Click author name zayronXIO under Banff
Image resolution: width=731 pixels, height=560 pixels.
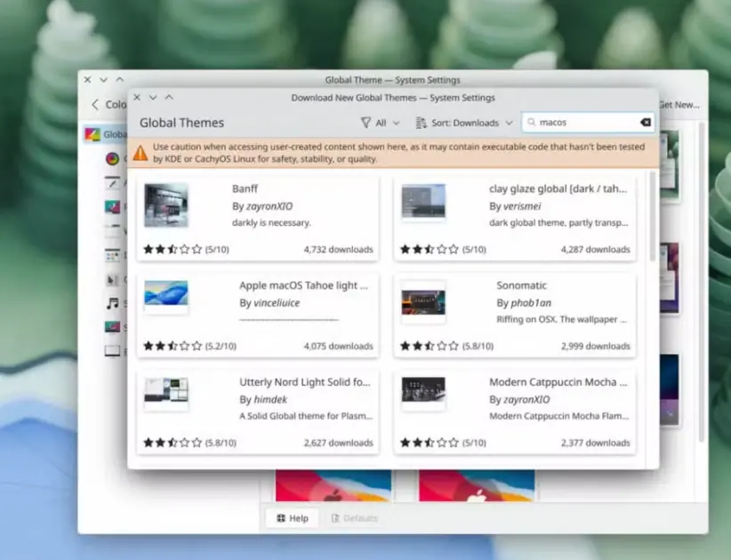click(269, 206)
